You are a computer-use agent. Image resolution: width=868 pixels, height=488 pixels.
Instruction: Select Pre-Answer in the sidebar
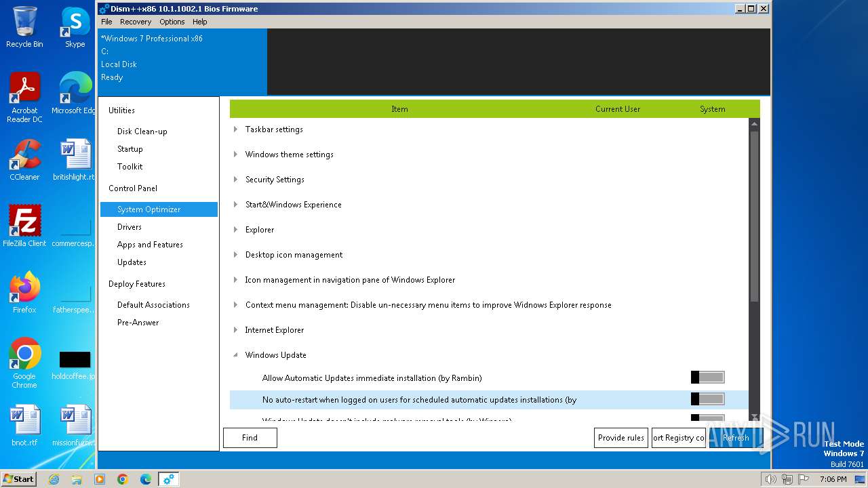(x=159, y=323)
